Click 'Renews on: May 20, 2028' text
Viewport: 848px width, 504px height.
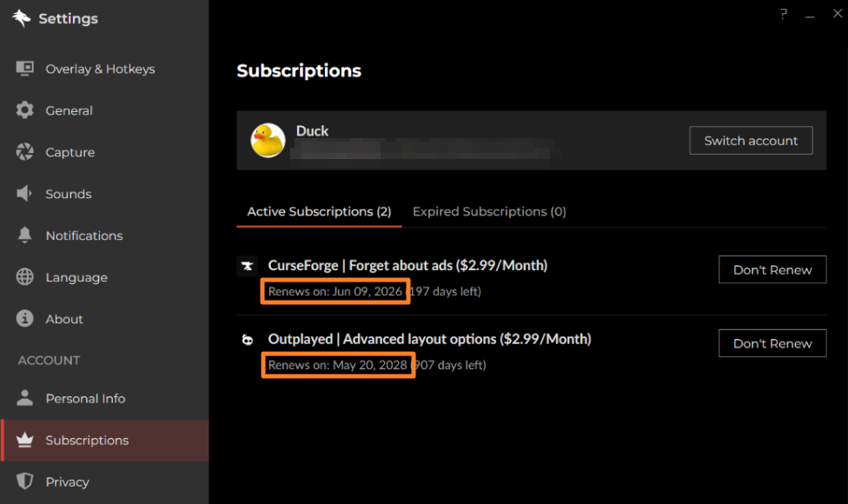point(337,365)
